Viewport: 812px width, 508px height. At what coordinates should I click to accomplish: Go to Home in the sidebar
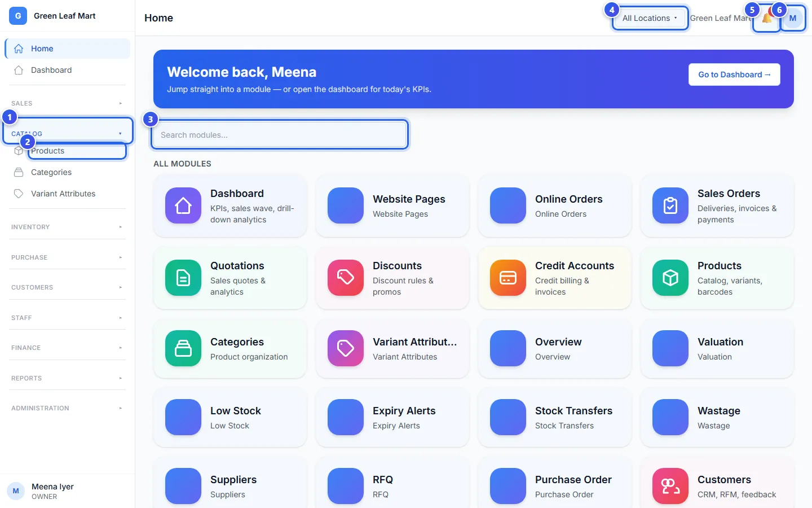[x=67, y=49]
